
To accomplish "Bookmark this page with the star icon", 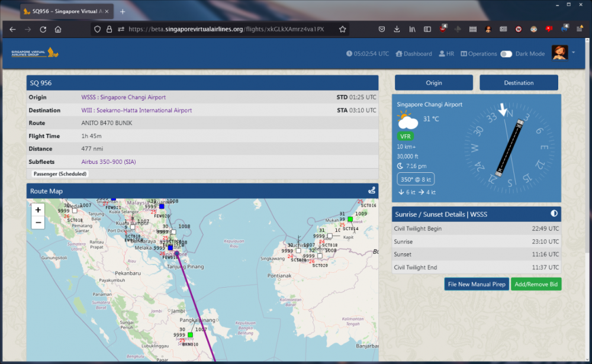I will 342,29.
